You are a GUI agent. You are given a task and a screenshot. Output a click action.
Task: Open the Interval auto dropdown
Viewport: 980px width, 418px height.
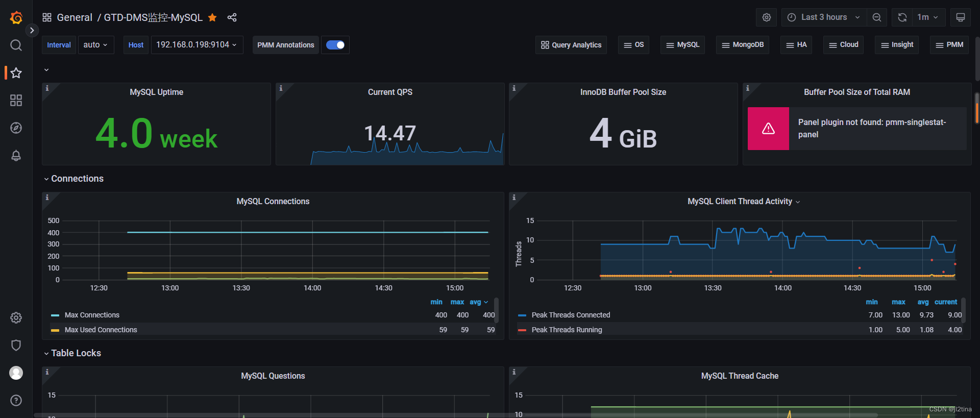95,45
